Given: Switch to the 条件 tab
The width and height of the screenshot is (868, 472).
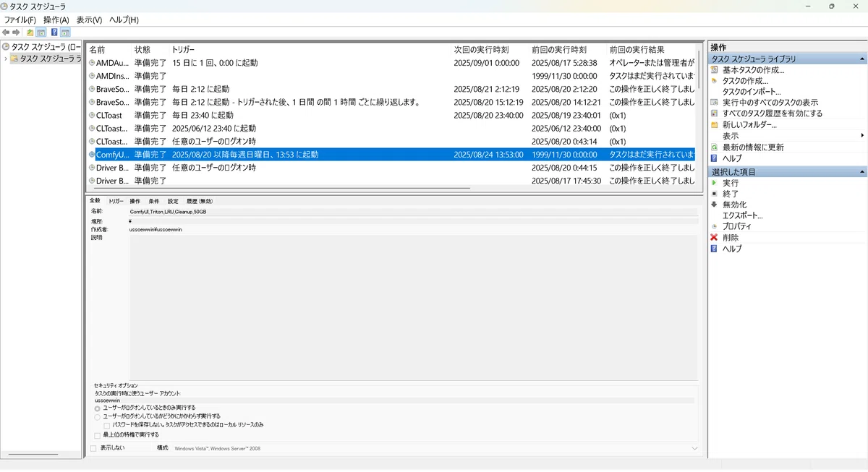Looking at the screenshot, I should point(154,201).
